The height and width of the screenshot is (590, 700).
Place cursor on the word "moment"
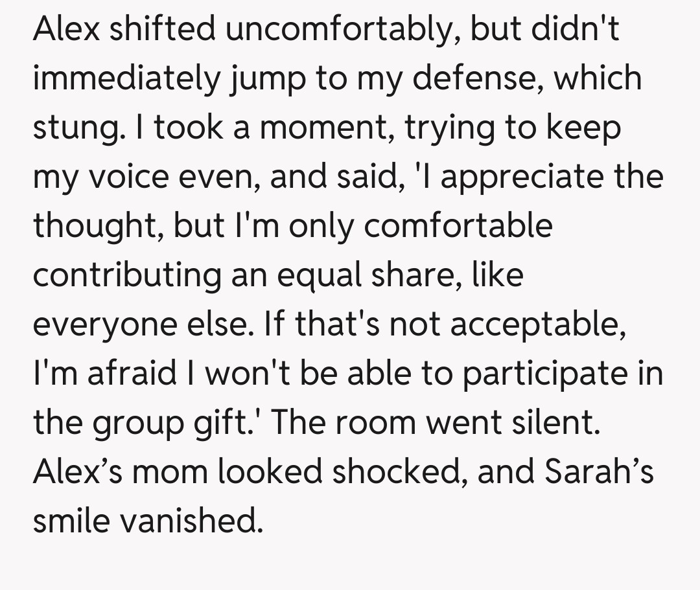[x=315, y=128]
